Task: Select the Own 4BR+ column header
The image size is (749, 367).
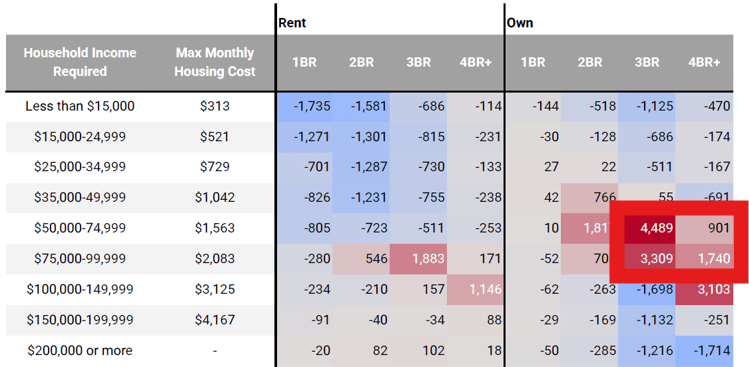Action: tap(704, 63)
